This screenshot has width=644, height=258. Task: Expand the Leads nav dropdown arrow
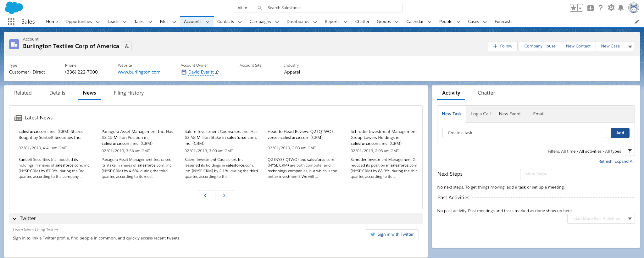pos(125,22)
